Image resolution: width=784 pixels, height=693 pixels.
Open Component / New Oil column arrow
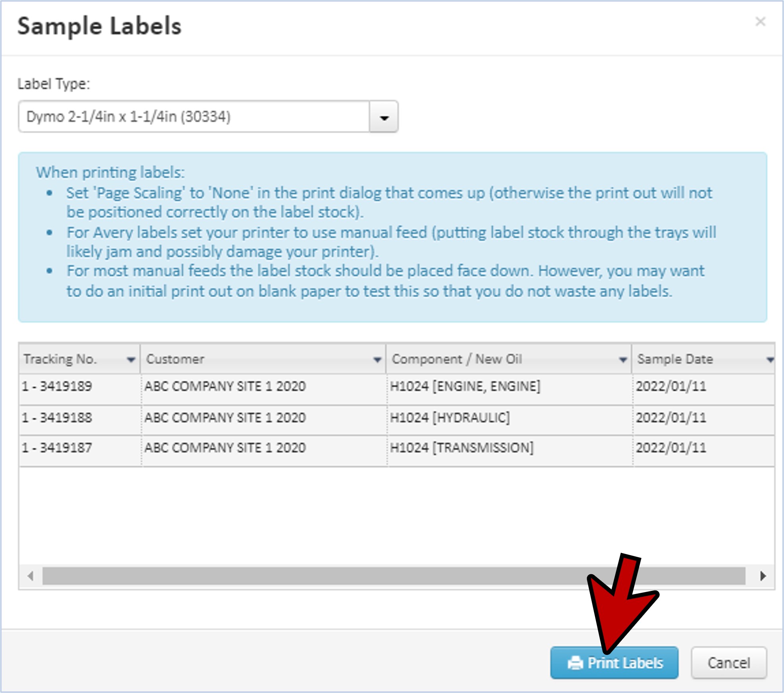point(623,360)
